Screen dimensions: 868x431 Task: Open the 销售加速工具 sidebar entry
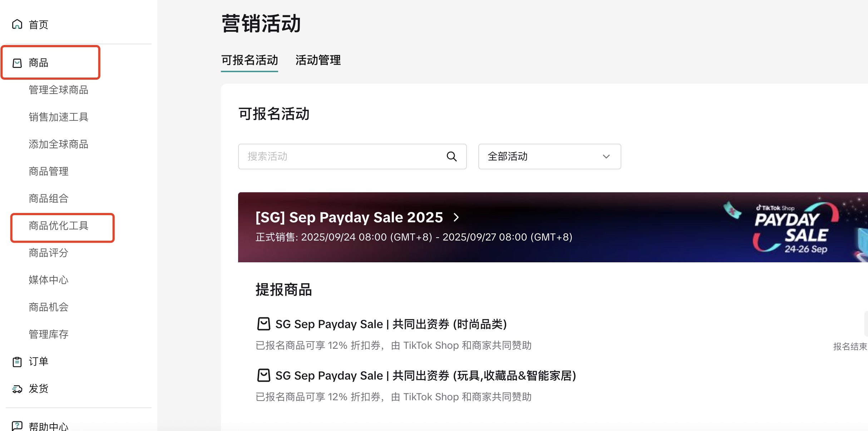(59, 117)
